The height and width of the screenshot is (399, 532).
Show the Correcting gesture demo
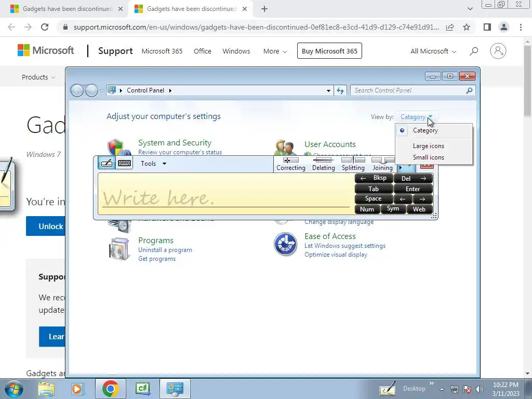coord(291,164)
